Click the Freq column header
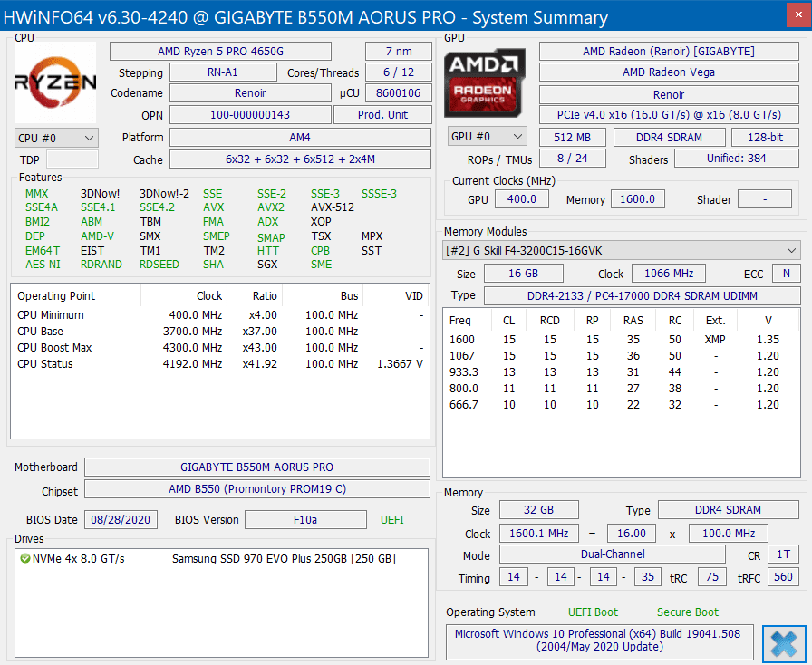 [x=468, y=321]
